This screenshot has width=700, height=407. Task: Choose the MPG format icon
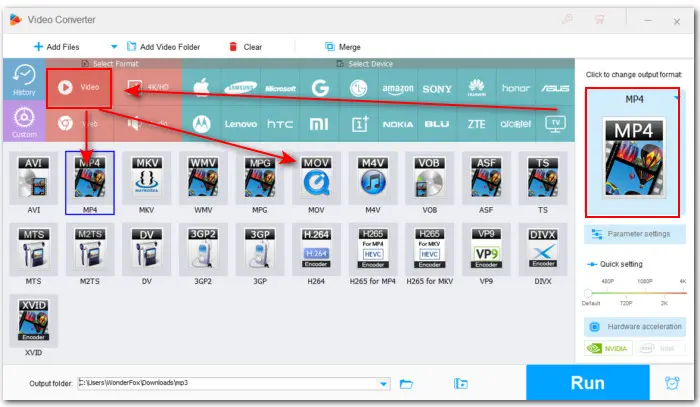click(x=260, y=178)
